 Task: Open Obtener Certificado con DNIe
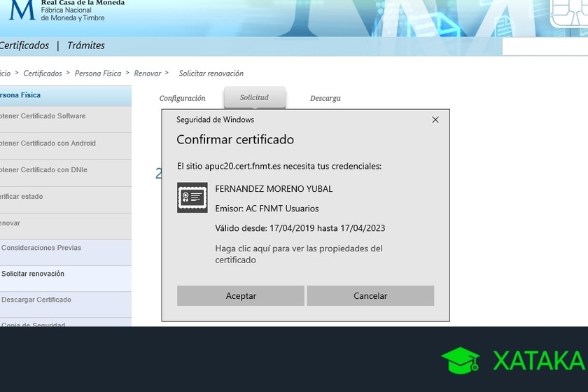click(44, 170)
